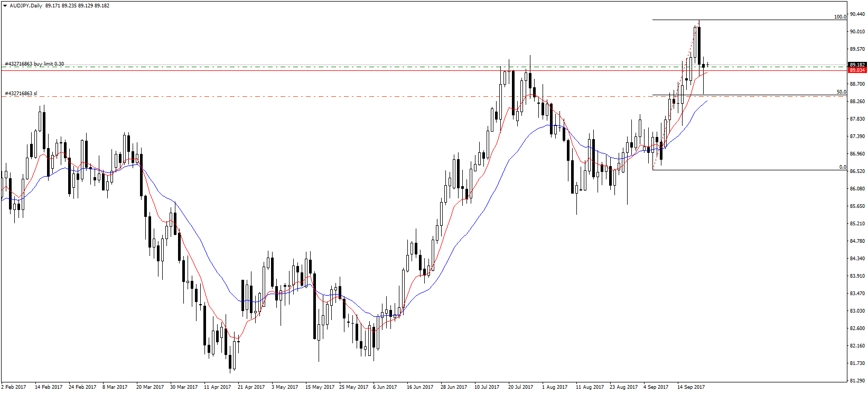Select the #432716863 buy limit 0.30 order label

coord(34,64)
